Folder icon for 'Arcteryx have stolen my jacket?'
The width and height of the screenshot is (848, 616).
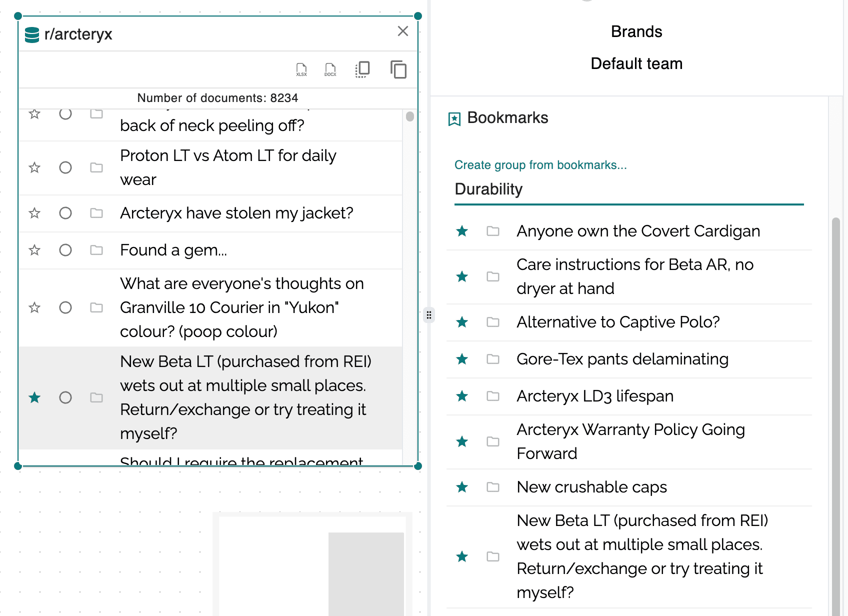tap(96, 213)
